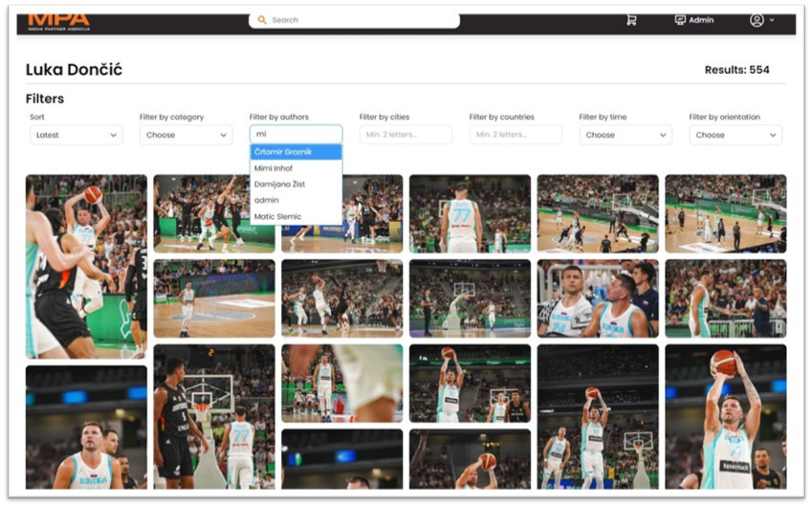The width and height of the screenshot is (812, 507).
Task: Select author admin from suggestions
Action: (296, 200)
